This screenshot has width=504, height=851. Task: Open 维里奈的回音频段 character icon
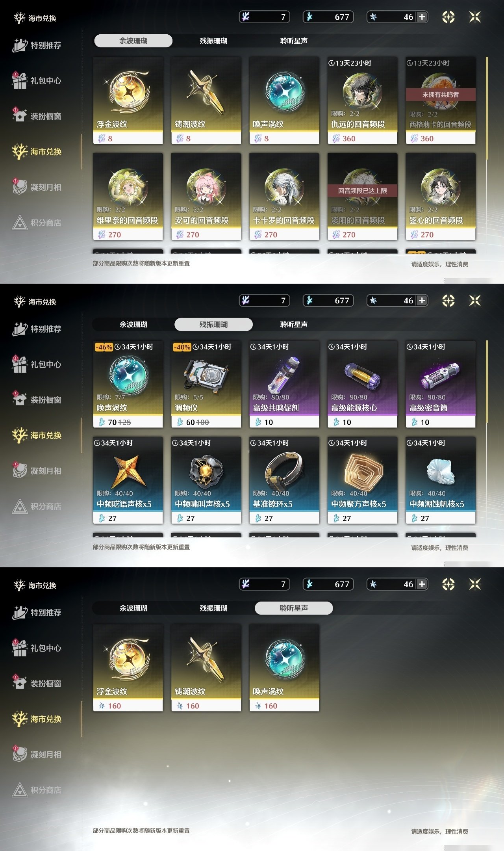128,187
